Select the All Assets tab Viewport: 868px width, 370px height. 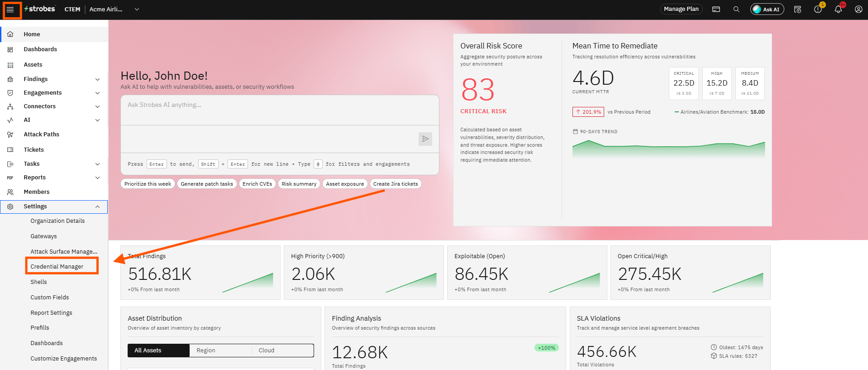point(158,351)
